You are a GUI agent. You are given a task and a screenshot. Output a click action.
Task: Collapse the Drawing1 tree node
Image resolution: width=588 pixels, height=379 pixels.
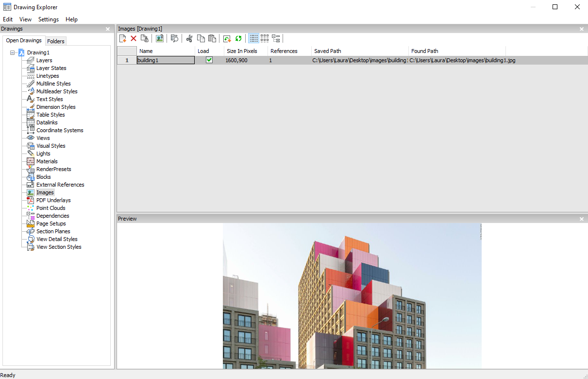pyautogui.click(x=12, y=52)
